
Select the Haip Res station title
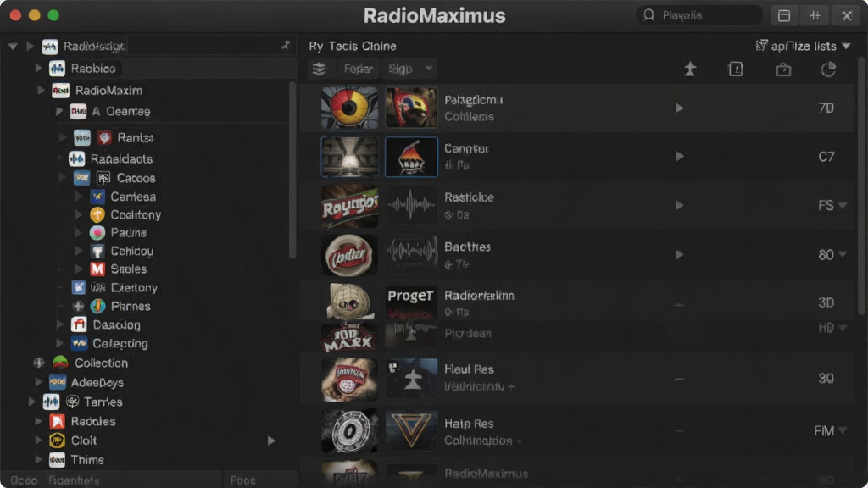[469, 424]
